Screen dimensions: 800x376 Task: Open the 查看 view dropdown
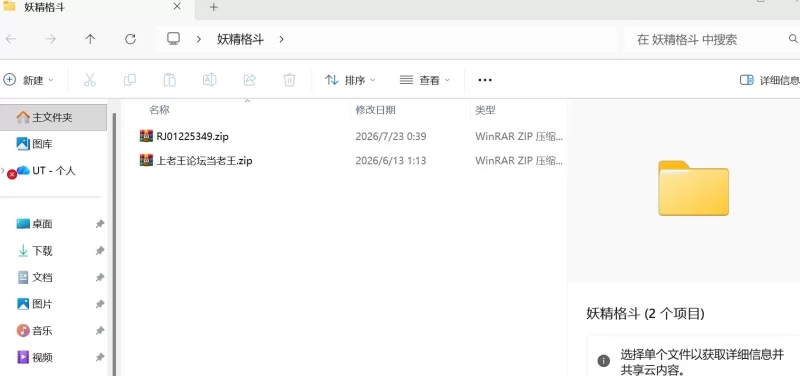click(425, 80)
